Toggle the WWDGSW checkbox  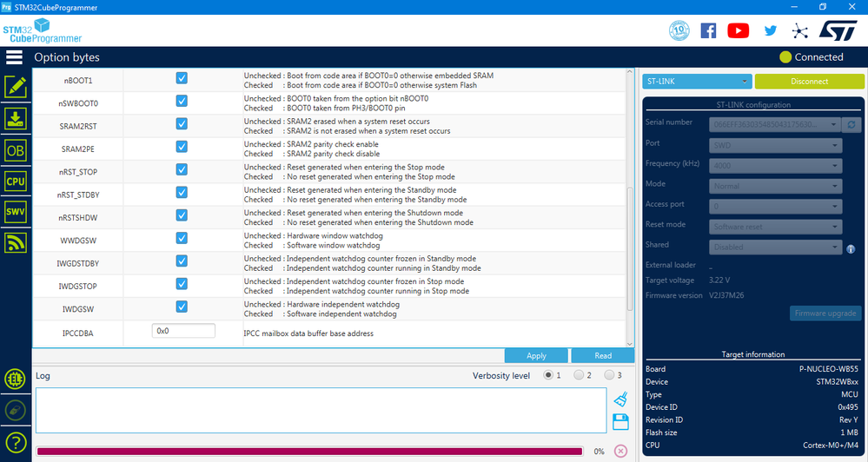click(x=182, y=238)
